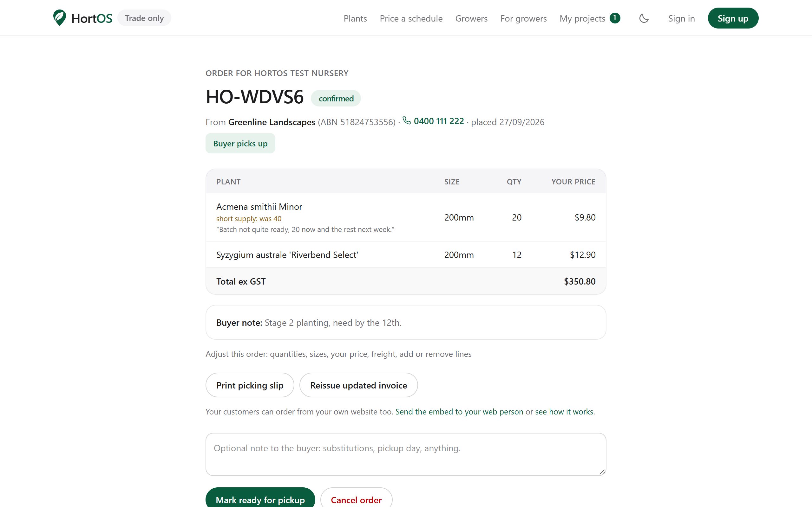Call the buyer's number 0400 111 222

439,121
